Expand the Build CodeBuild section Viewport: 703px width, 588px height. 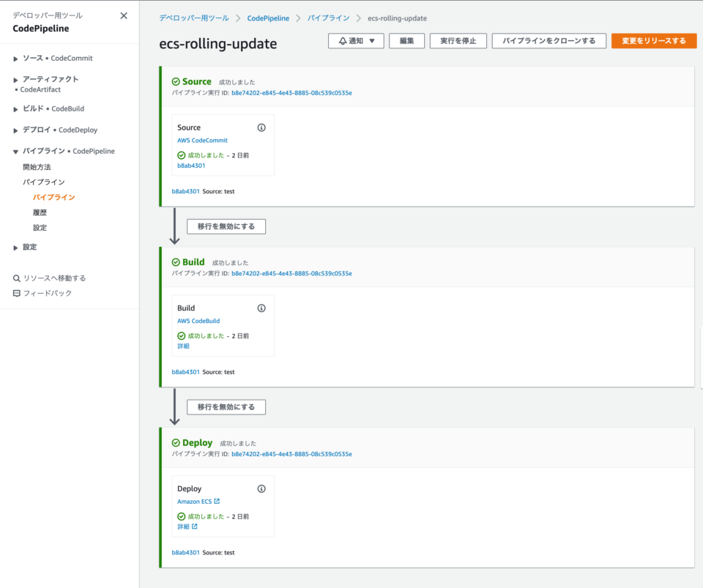click(x=15, y=109)
